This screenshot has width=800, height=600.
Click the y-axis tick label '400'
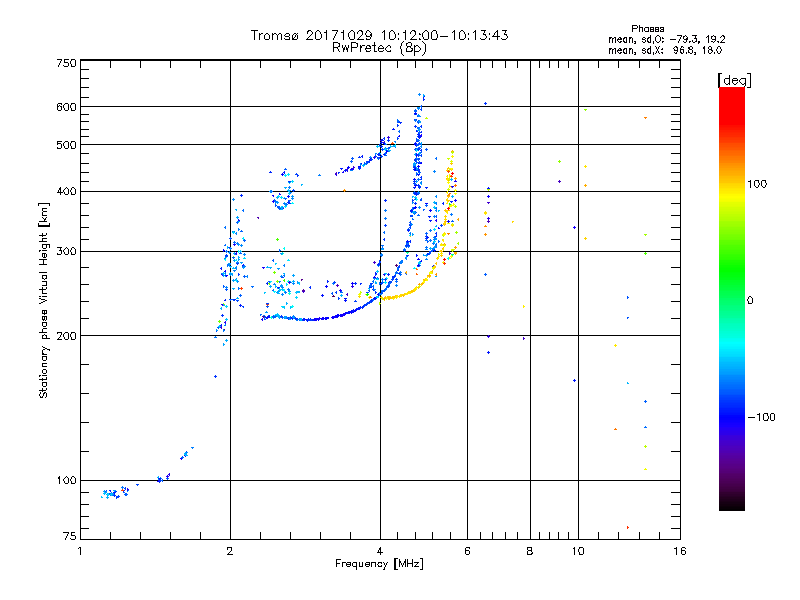[66, 192]
